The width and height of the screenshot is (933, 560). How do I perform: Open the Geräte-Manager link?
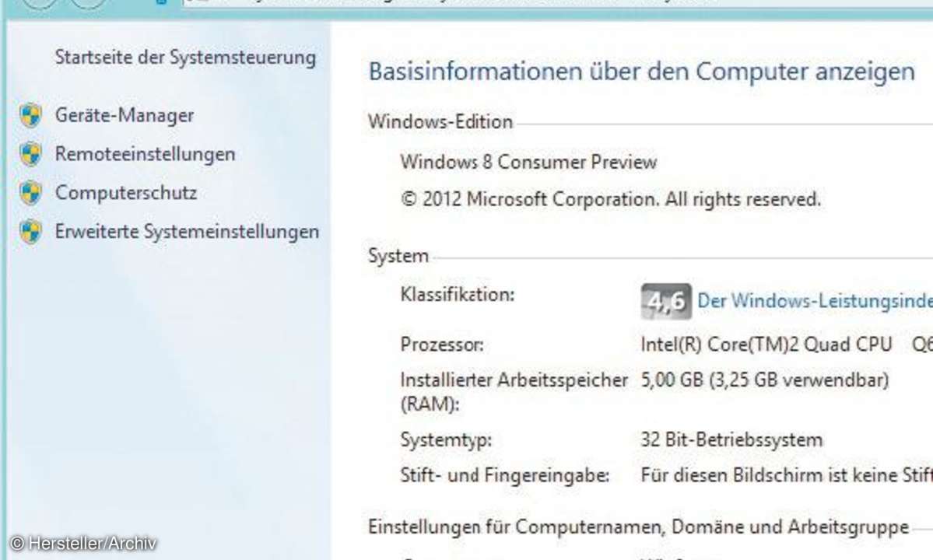click(125, 115)
